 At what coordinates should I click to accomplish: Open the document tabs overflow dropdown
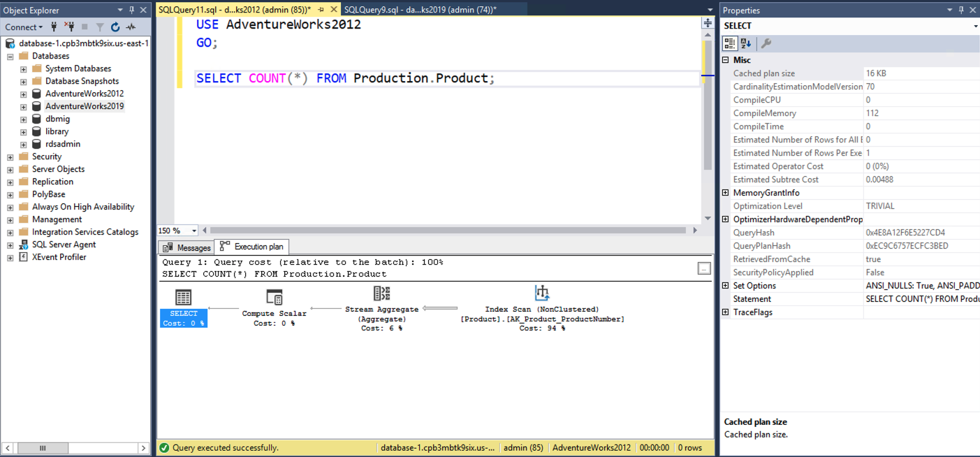click(712, 10)
